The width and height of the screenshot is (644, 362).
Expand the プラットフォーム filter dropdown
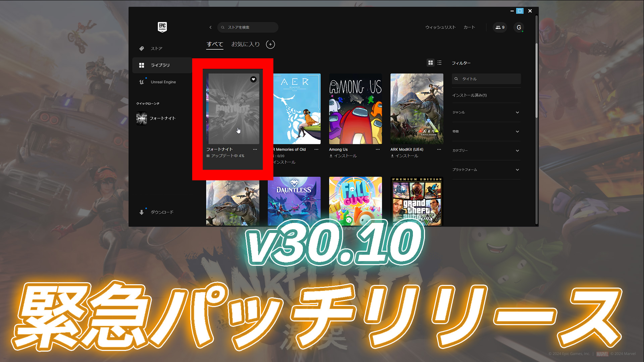(x=486, y=170)
